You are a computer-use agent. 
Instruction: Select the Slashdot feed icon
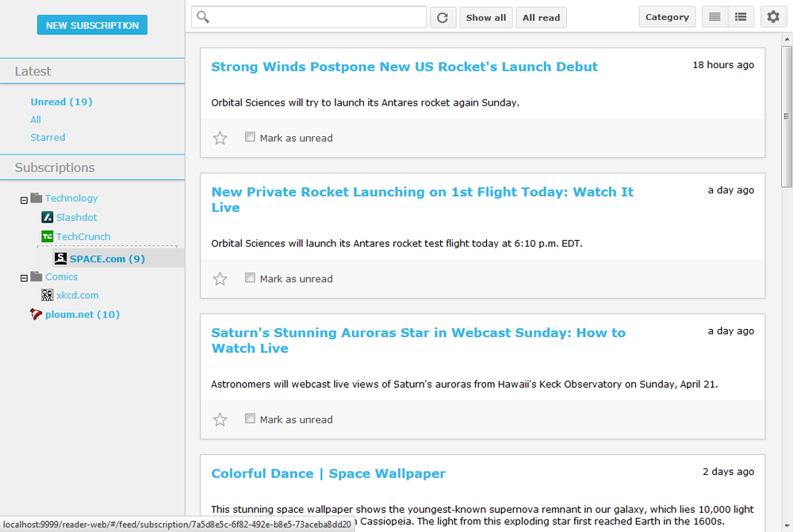click(x=48, y=217)
